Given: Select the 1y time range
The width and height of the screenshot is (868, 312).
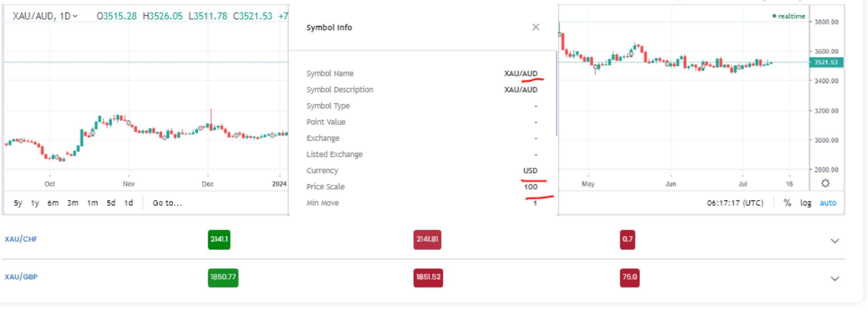Looking at the screenshot, I should [35, 203].
